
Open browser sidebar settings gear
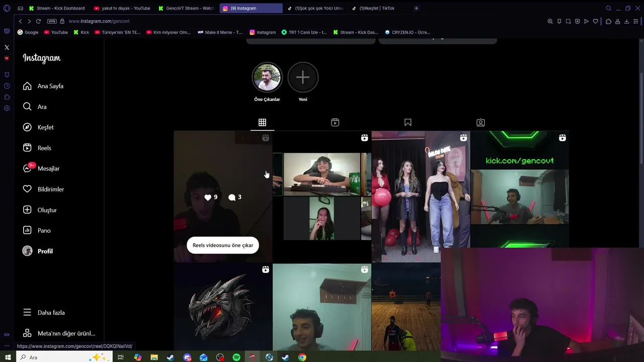(7, 108)
